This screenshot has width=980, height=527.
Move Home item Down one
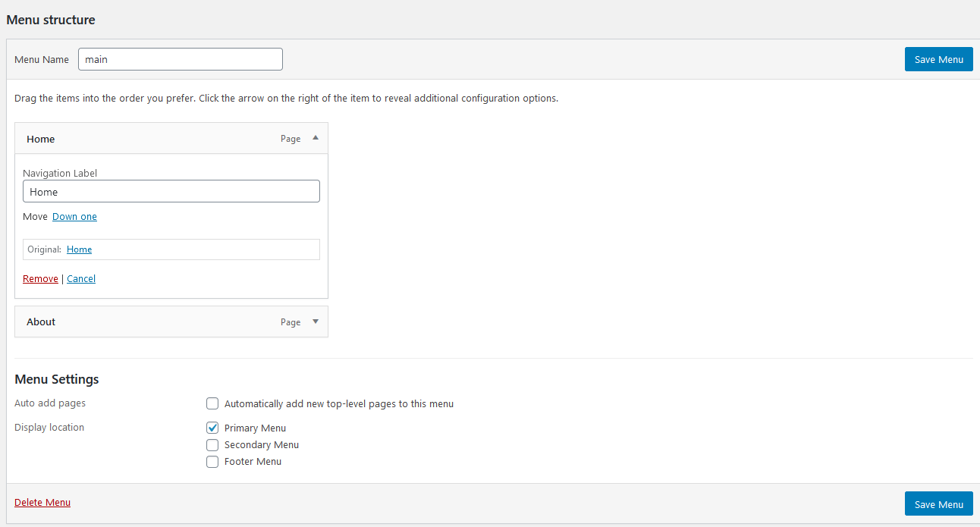click(x=74, y=217)
